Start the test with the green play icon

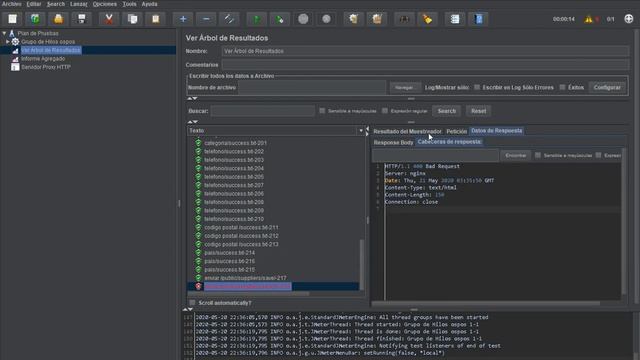tap(257, 19)
